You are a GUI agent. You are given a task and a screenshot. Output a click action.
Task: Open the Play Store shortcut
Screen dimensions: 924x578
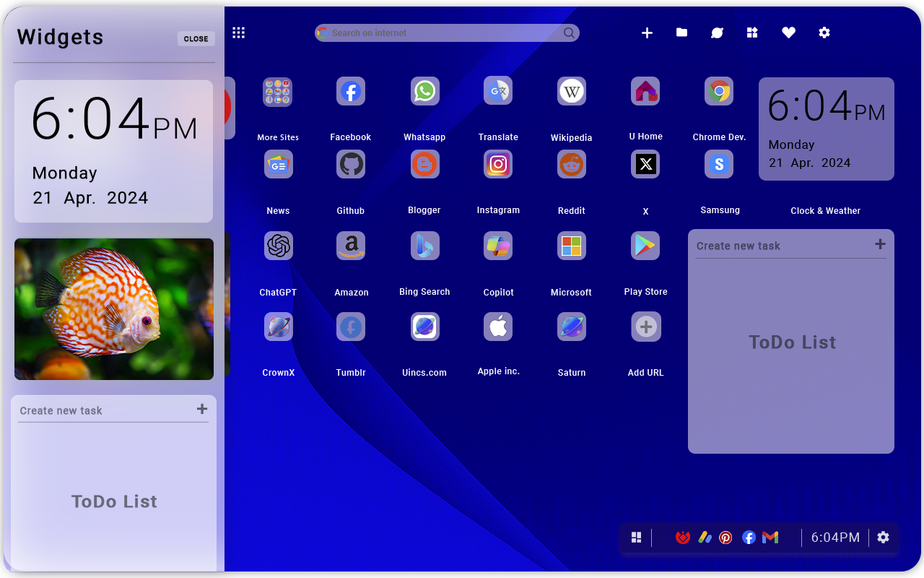click(x=645, y=246)
